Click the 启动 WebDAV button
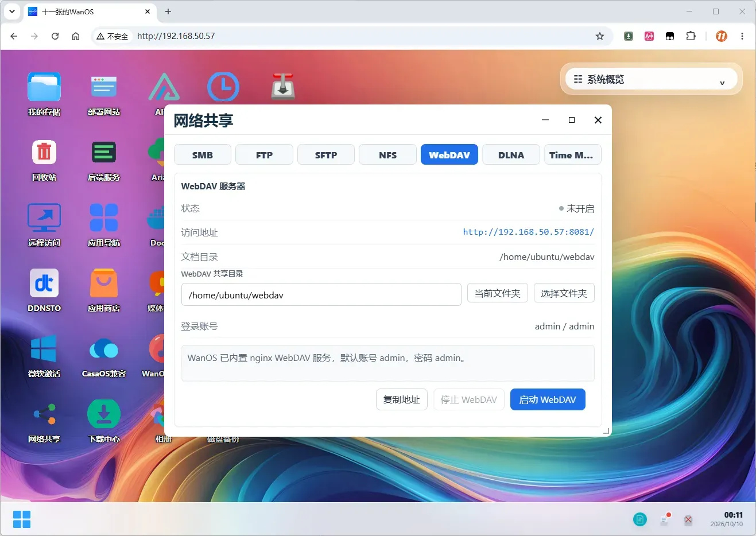 tap(548, 399)
